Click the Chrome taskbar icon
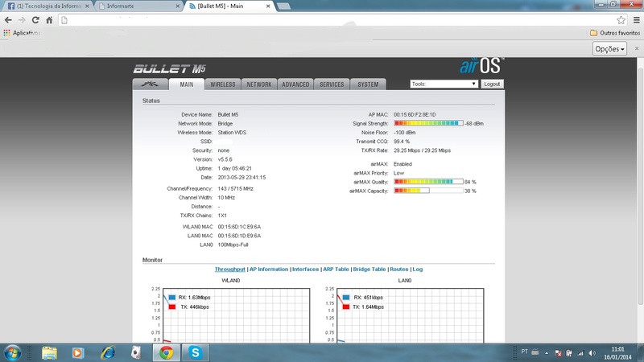 167,352
